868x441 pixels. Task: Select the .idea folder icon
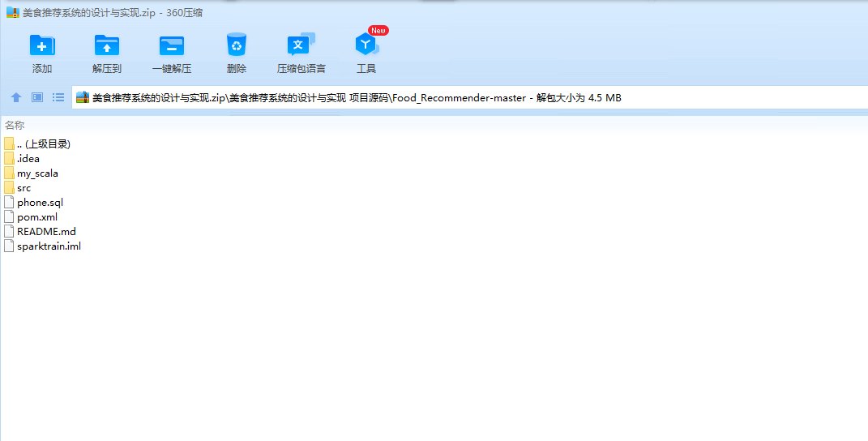coord(9,158)
